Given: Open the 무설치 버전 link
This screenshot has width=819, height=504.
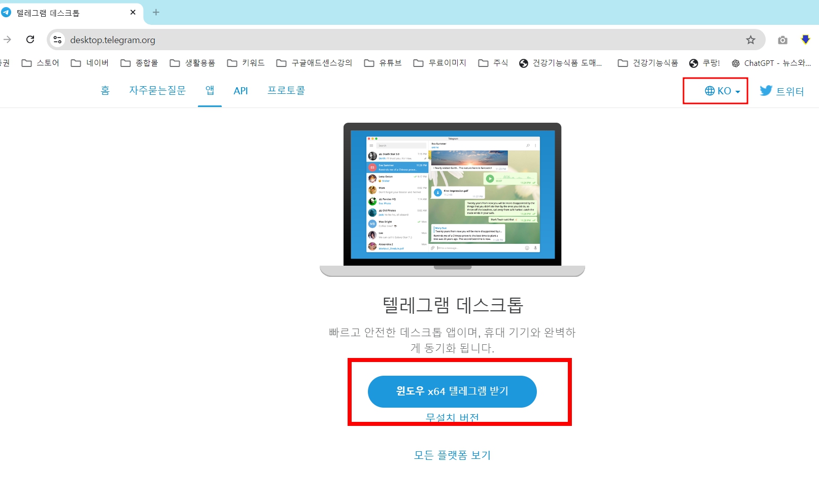Looking at the screenshot, I should (452, 417).
